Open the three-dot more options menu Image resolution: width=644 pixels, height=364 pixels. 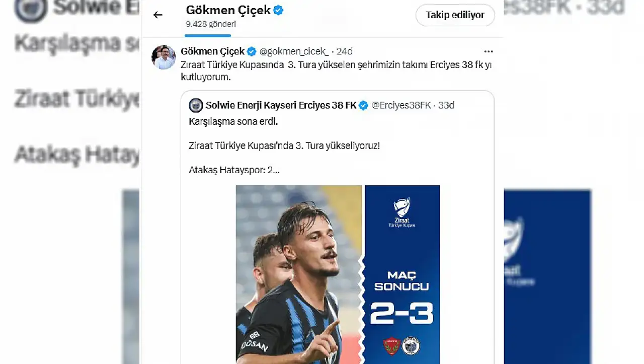tap(488, 51)
